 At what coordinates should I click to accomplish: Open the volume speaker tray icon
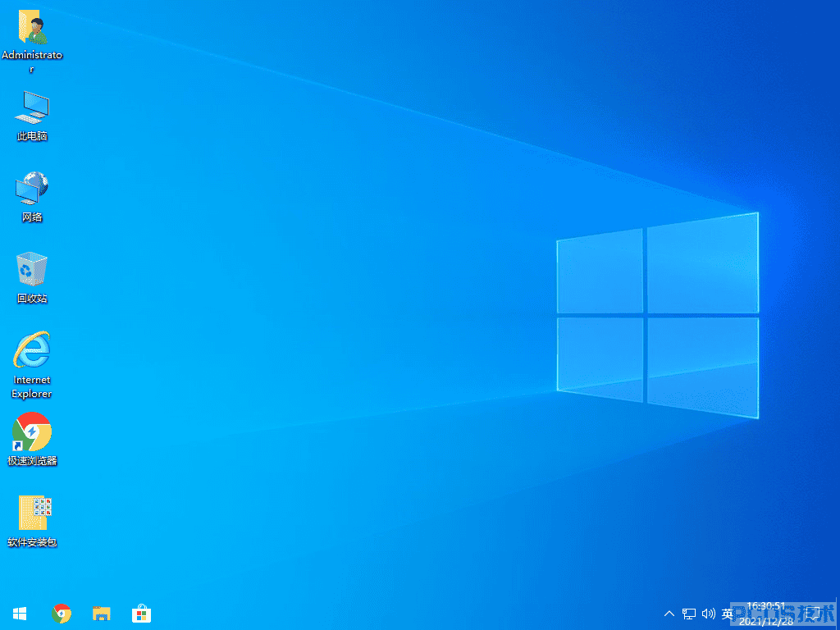click(x=708, y=614)
